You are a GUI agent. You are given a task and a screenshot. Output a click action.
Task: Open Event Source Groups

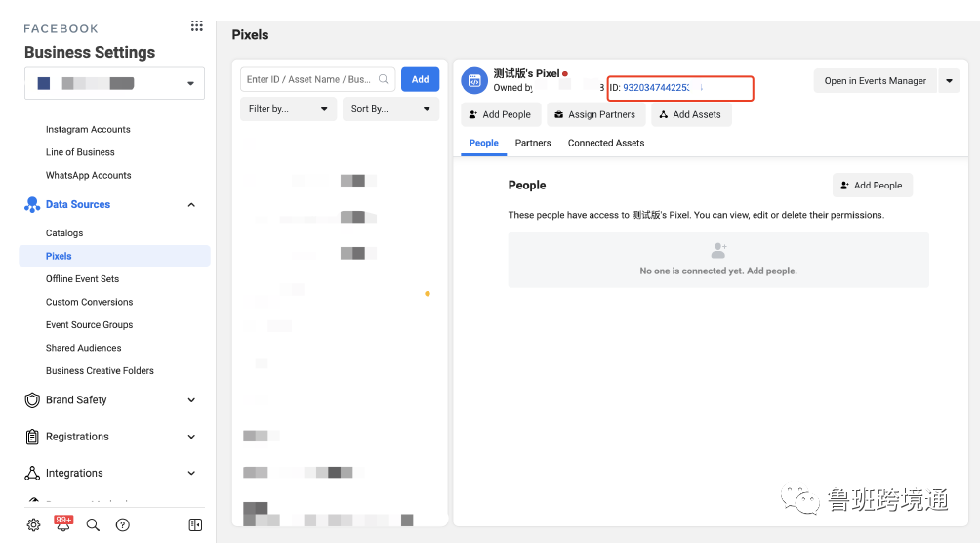(90, 324)
